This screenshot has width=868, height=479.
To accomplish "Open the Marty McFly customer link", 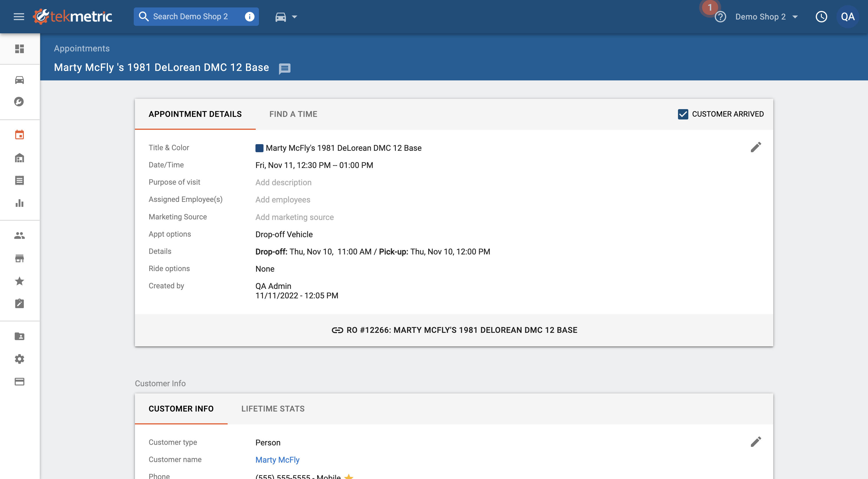I will 277,460.
